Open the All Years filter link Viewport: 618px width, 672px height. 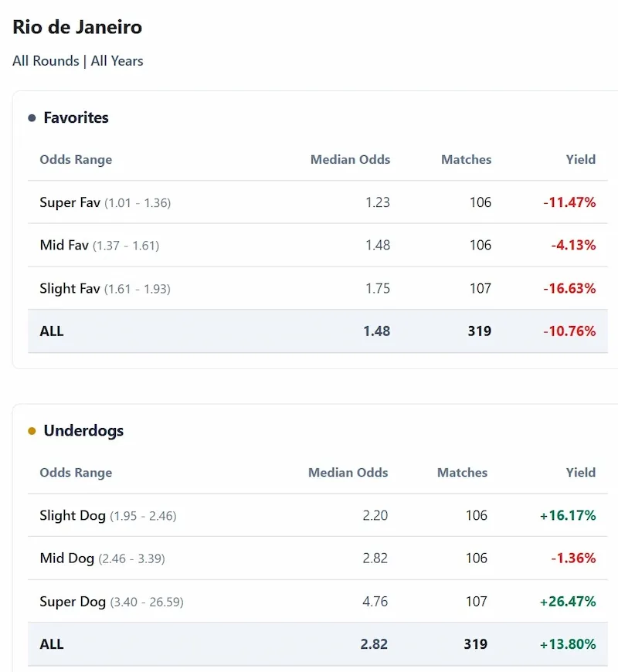coord(117,61)
